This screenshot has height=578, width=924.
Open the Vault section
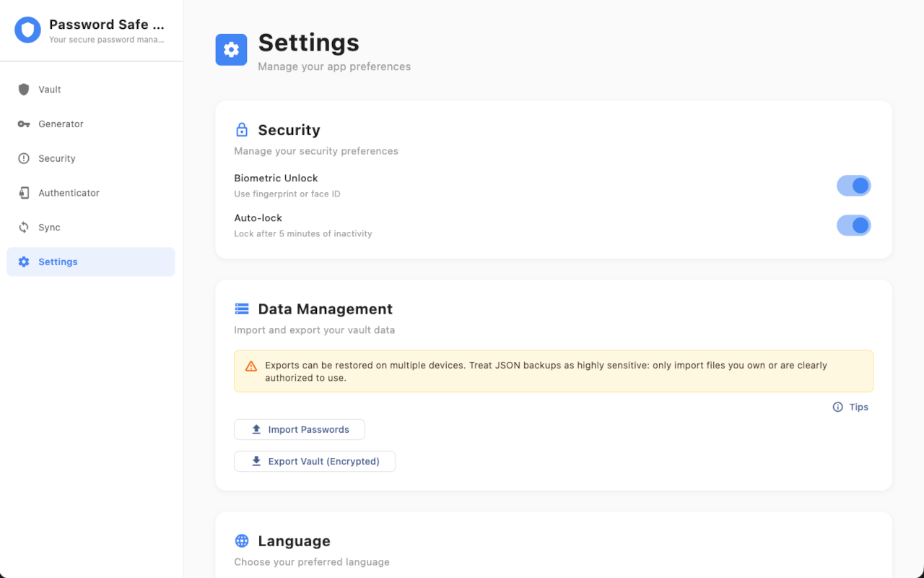(x=91, y=90)
